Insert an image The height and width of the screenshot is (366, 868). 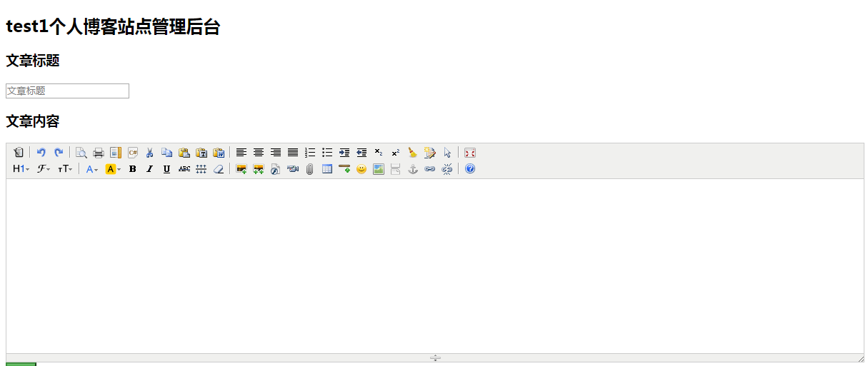(241, 169)
